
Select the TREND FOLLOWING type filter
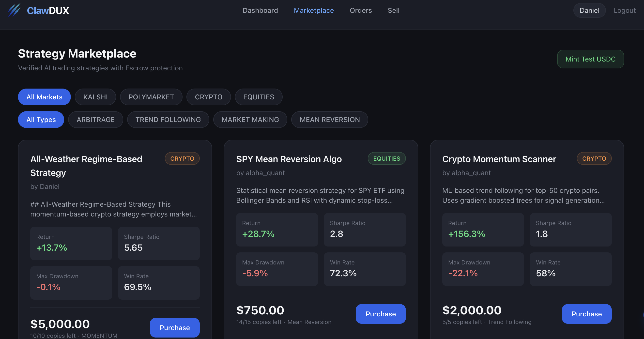coord(168,120)
